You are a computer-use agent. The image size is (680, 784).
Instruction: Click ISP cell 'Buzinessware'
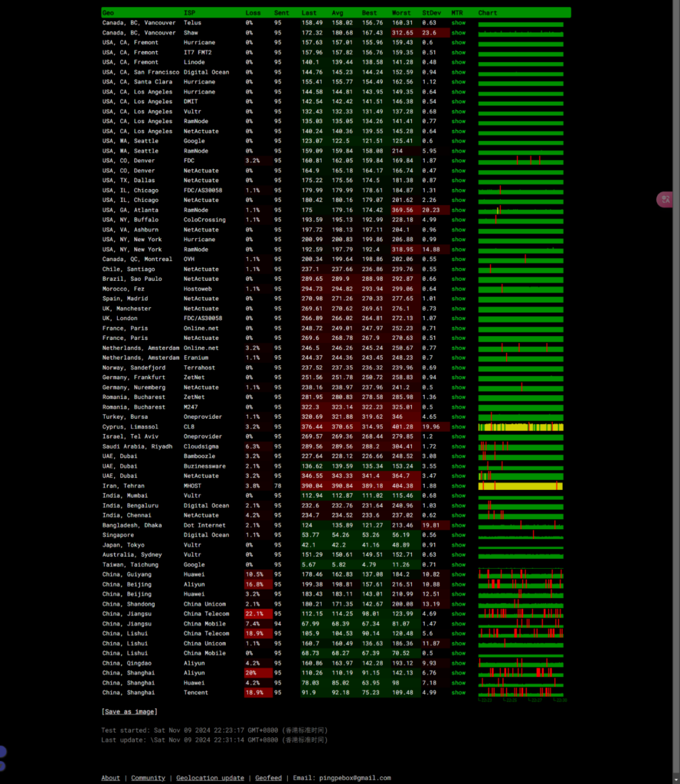click(204, 466)
